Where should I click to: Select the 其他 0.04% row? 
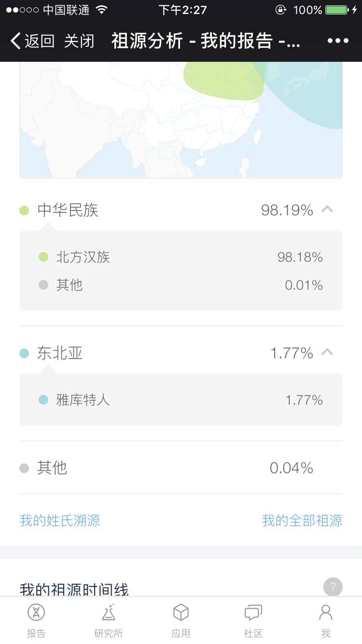tap(181, 468)
